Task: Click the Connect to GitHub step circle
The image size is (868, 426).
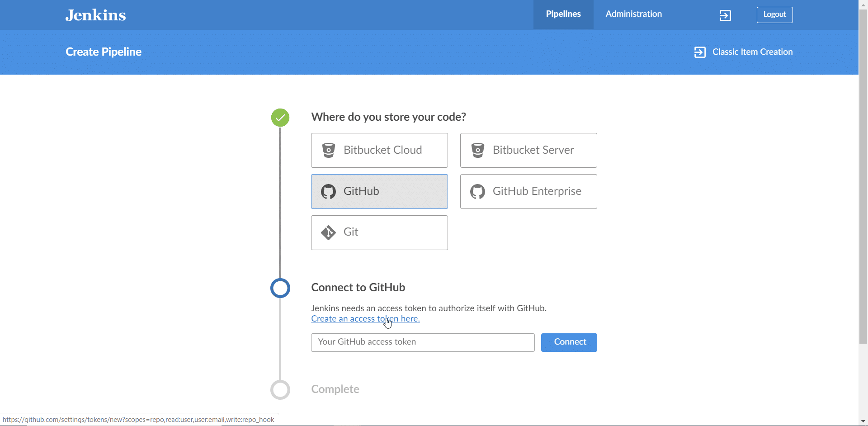Action: [280, 288]
